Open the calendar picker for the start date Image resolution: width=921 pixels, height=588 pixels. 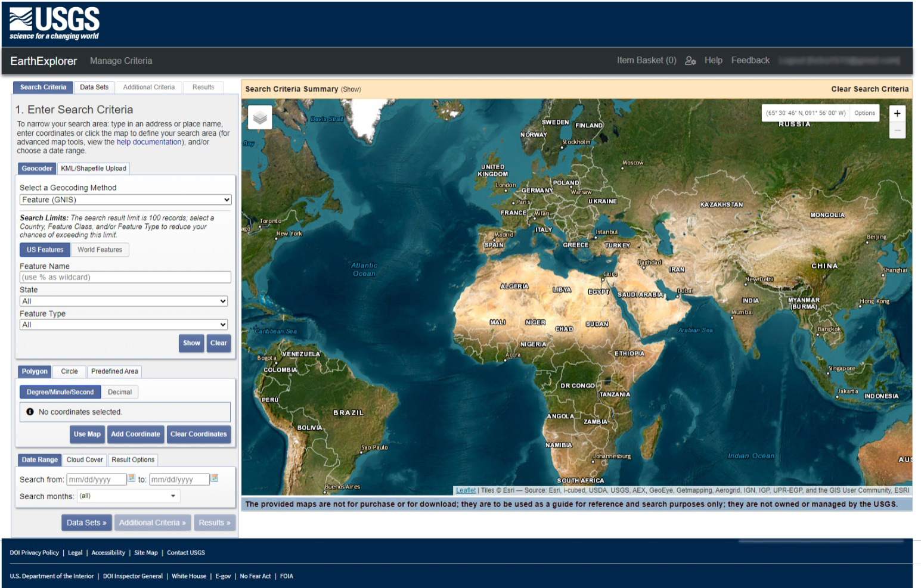(132, 478)
